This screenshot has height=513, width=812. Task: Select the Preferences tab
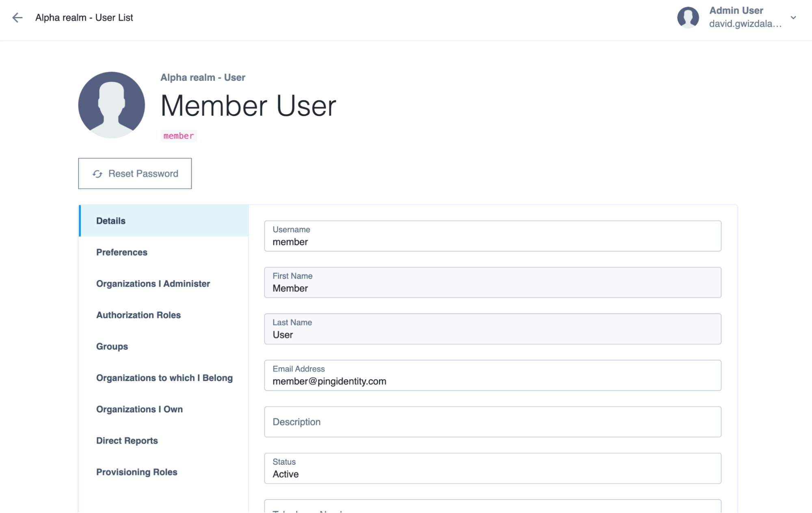[x=121, y=252]
